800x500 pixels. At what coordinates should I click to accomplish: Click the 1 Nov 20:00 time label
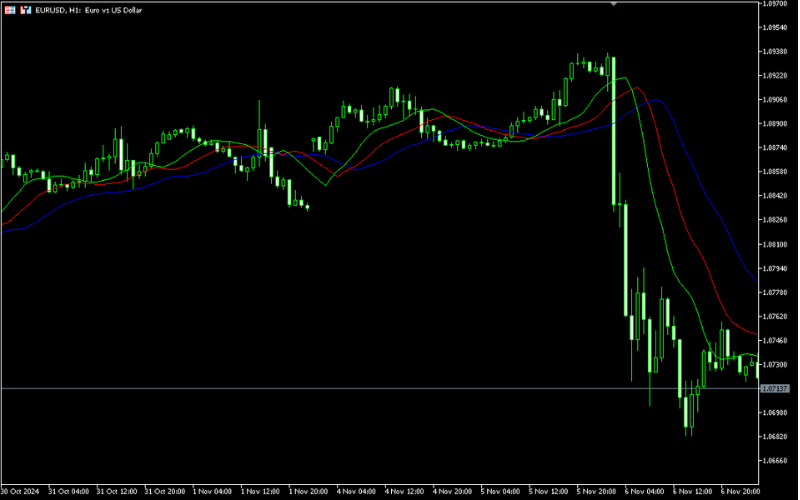click(x=308, y=491)
